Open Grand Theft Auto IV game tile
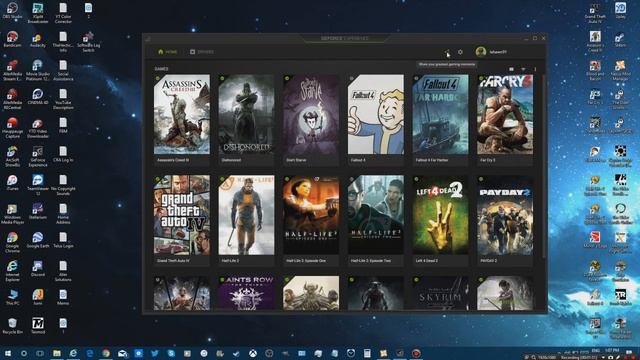Screen dimensions: 640x360 182,220
